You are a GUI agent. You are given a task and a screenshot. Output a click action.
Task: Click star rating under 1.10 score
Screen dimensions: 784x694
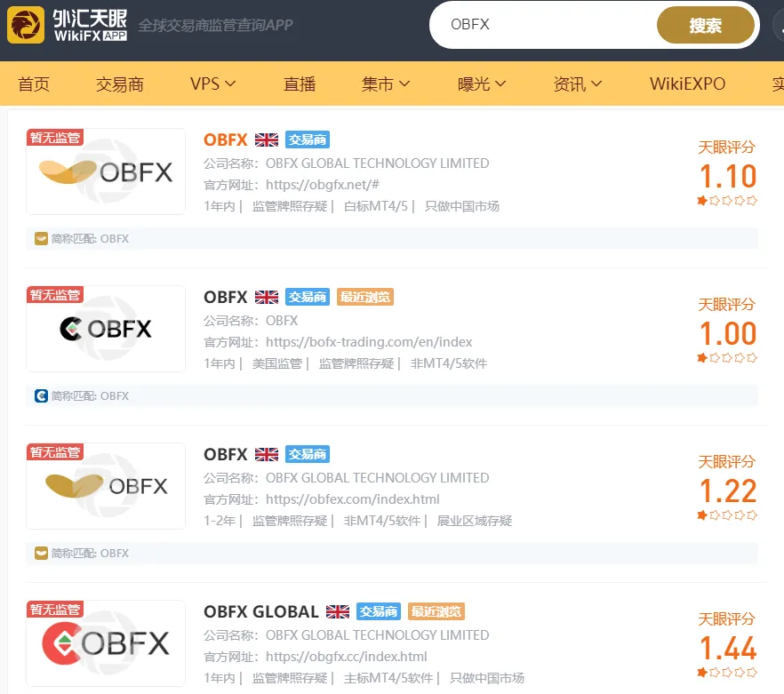(x=727, y=201)
